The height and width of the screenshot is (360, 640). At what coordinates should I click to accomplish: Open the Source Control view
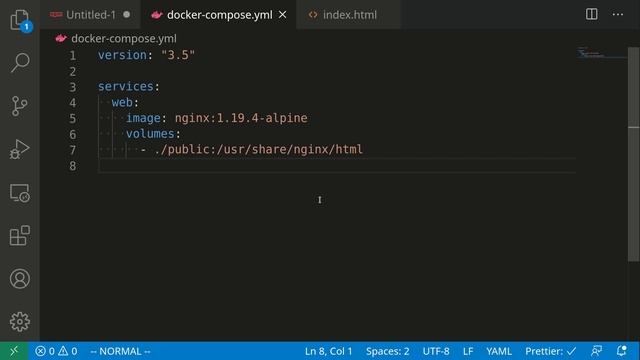(x=20, y=106)
